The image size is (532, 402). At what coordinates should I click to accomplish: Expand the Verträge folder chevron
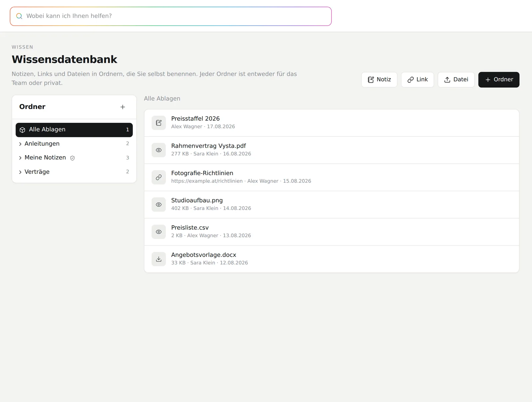click(20, 172)
